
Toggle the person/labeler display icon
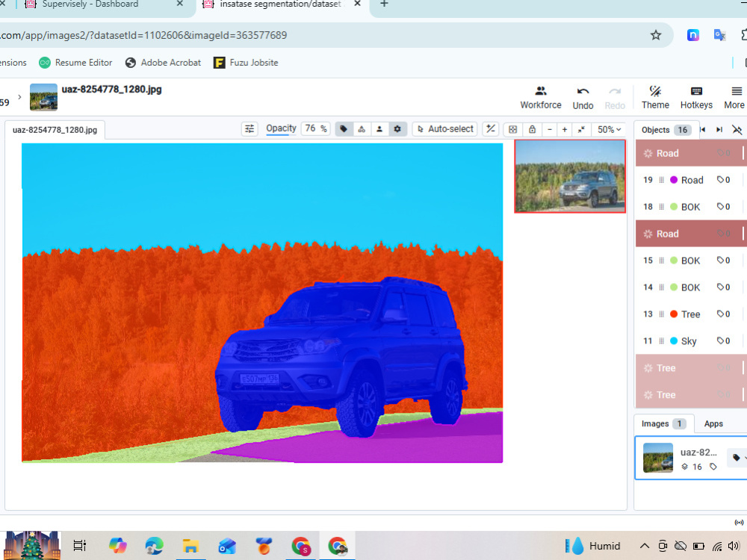pos(379,129)
